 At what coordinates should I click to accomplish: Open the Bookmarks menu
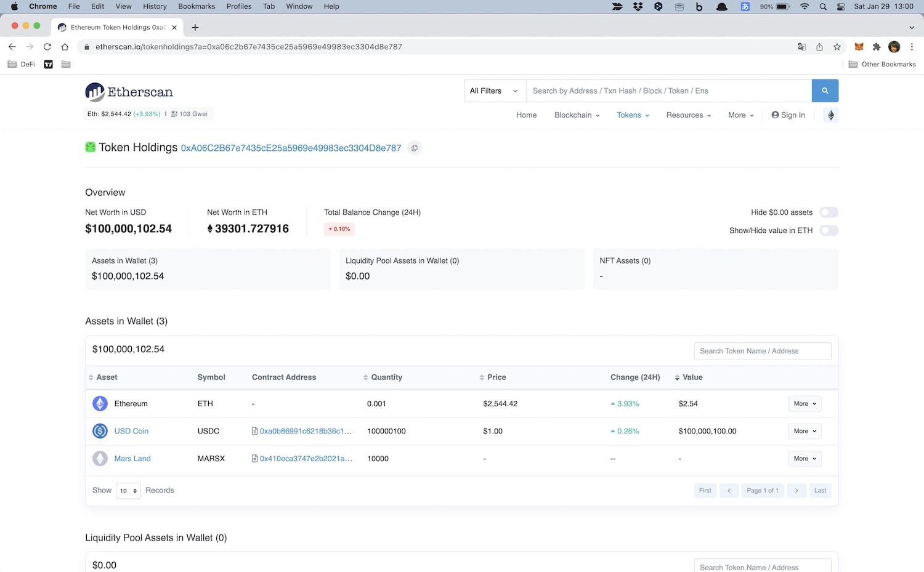(x=197, y=6)
